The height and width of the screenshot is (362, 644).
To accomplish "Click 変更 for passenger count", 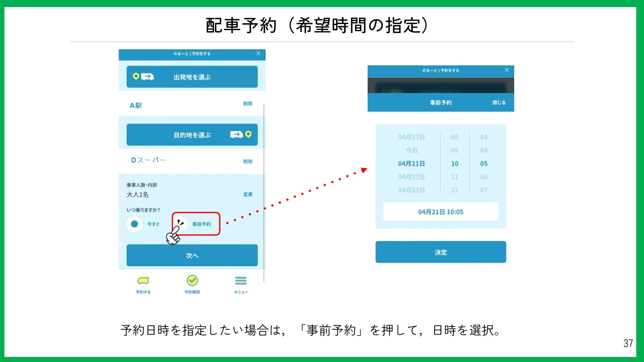I will point(248,194).
